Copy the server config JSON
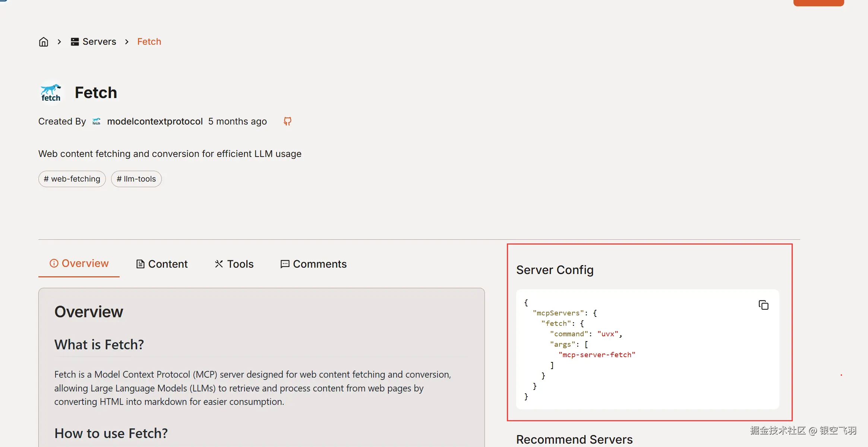Image resolution: width=868 pixels, height=447 pixels. click(763, 305)
